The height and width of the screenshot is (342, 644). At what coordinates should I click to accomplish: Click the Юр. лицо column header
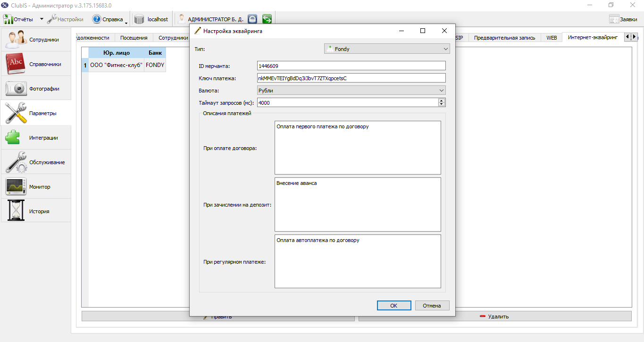click(x=116, y=53)
